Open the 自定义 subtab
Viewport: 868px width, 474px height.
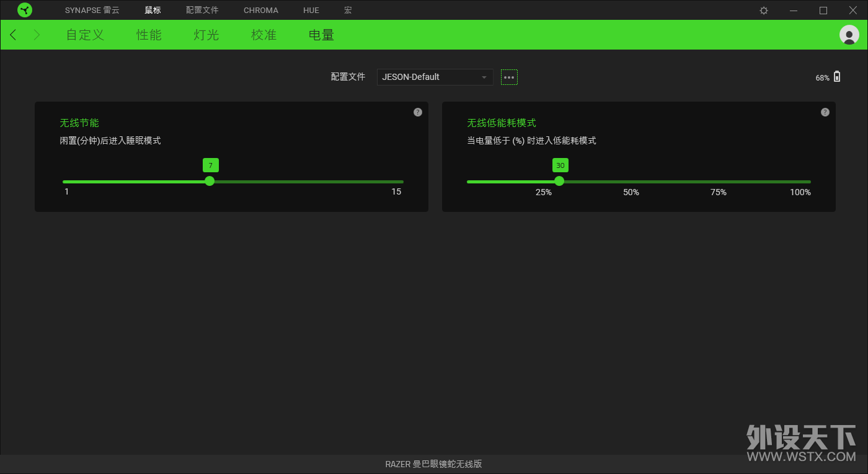coord(85,35)
